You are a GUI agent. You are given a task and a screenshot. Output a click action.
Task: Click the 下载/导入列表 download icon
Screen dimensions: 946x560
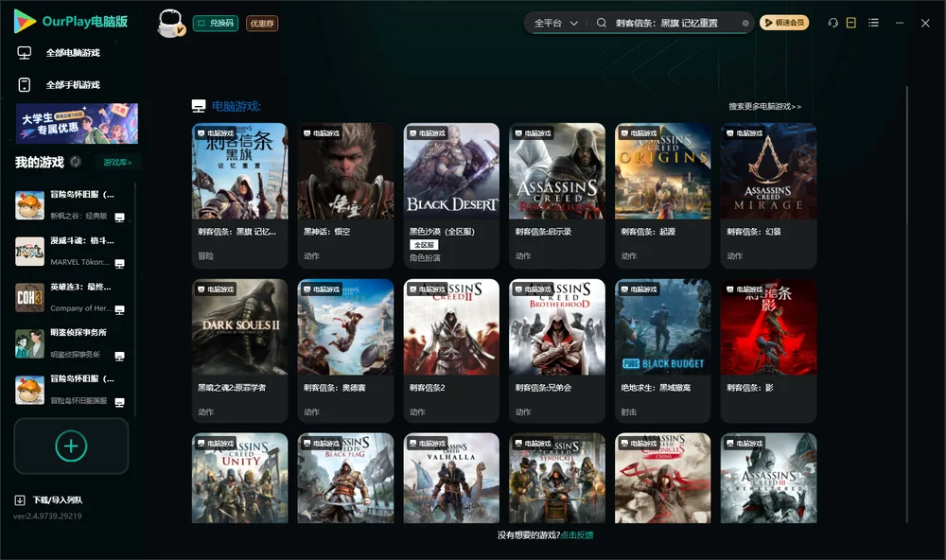coord(20,500)
